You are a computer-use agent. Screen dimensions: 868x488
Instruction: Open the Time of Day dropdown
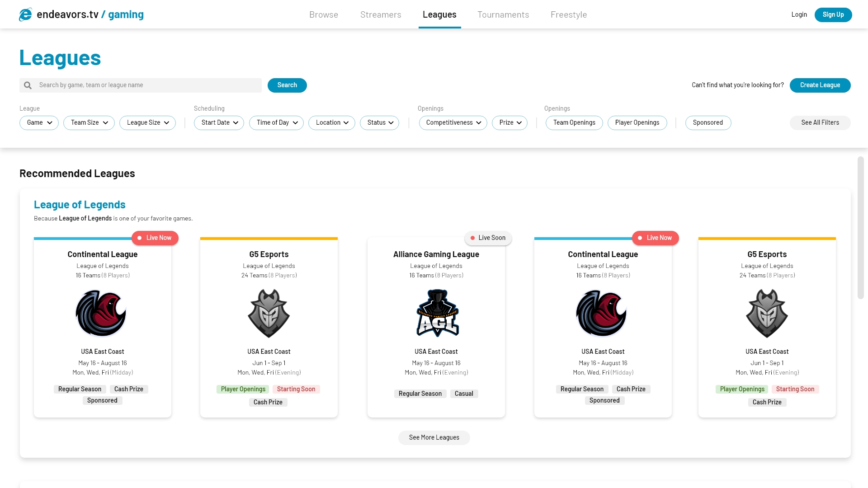click(276, 123)
